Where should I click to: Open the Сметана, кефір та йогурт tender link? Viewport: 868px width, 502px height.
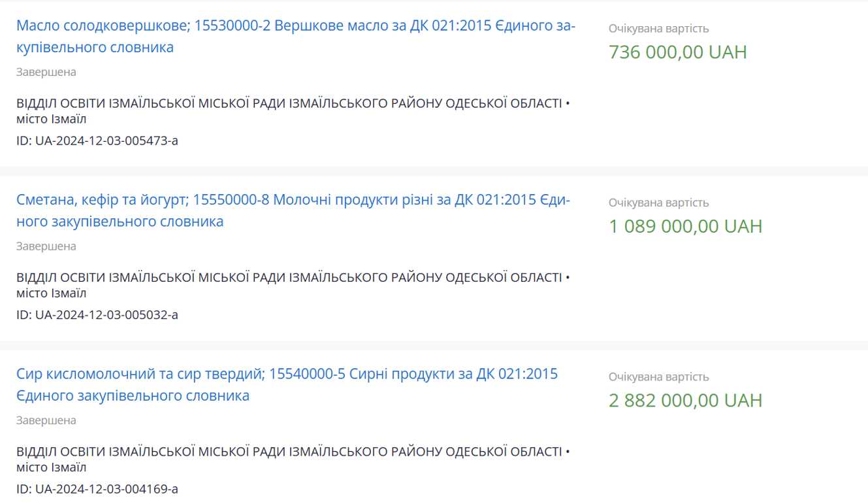pyautogui.click(x=293, y=200)
